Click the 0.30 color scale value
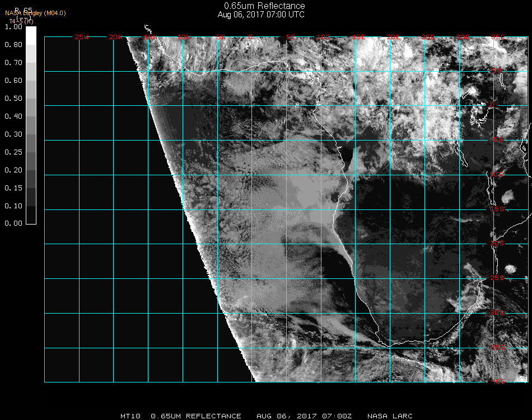The image size is (532, 420). (x=13, y=134)
